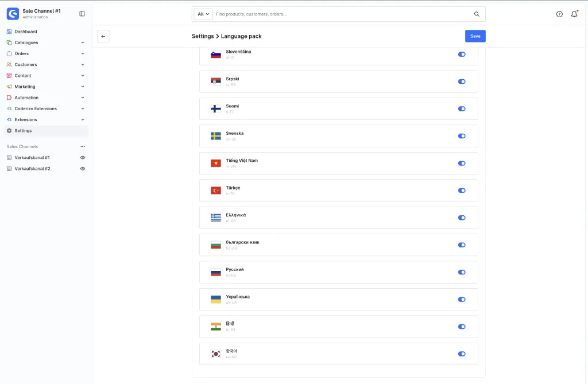Disable the Suomi language switch
Screen dimensions: 588x384
coord(462,108)
